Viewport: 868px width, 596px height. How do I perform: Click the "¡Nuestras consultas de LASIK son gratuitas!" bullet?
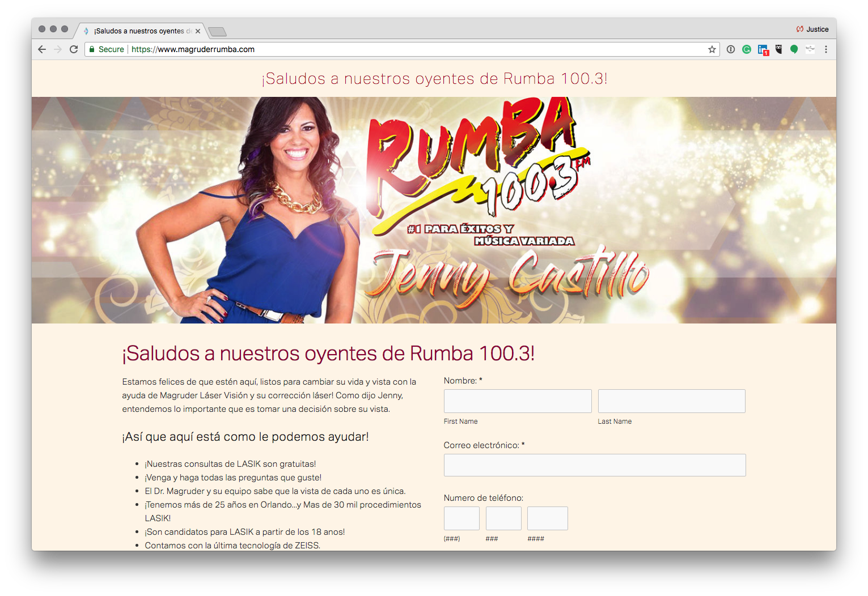(230, 464)
